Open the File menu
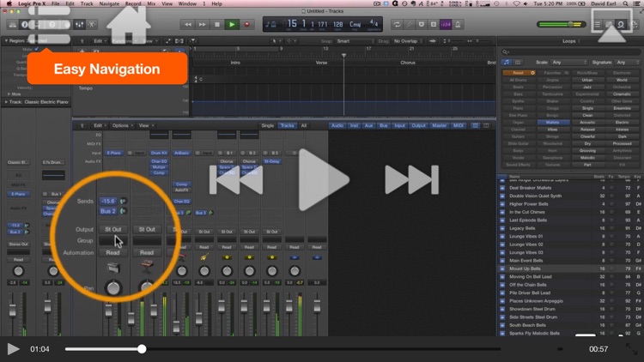Screen dimensions: 644x362 click(x=55, y=3)
